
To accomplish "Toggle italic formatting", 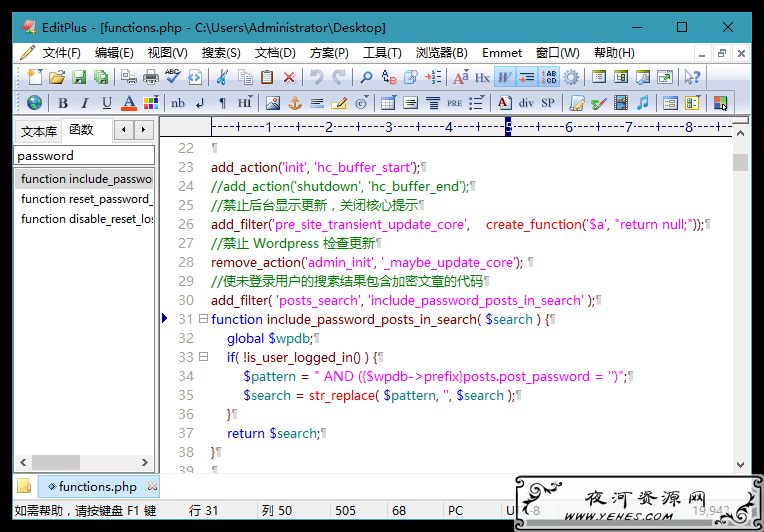I will click(85, 103).
